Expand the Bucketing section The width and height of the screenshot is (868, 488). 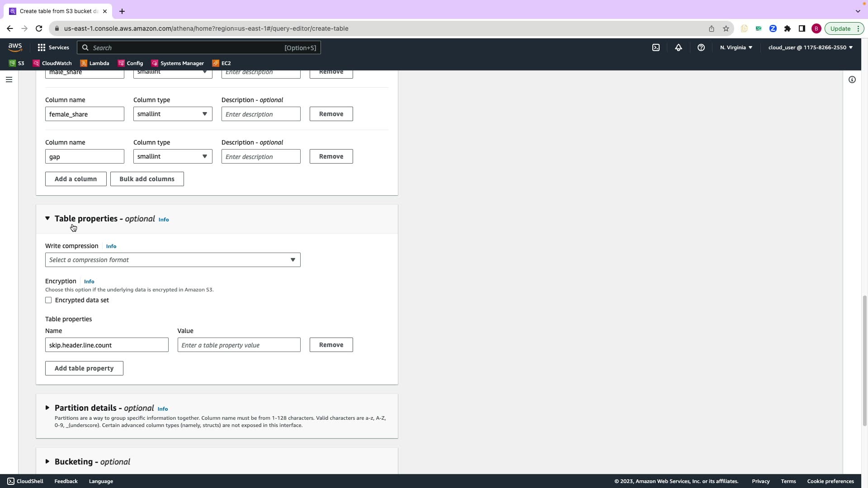47,461
